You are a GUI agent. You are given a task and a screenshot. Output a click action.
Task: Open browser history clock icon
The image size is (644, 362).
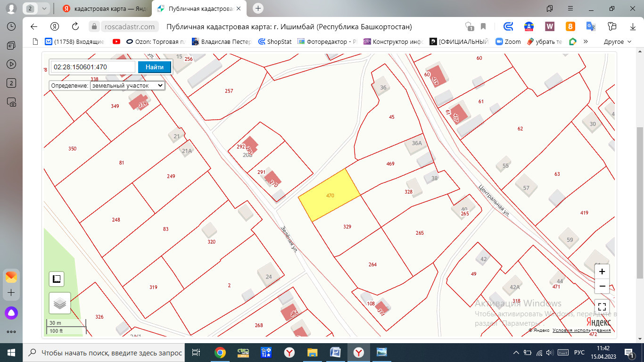[11, 26]
